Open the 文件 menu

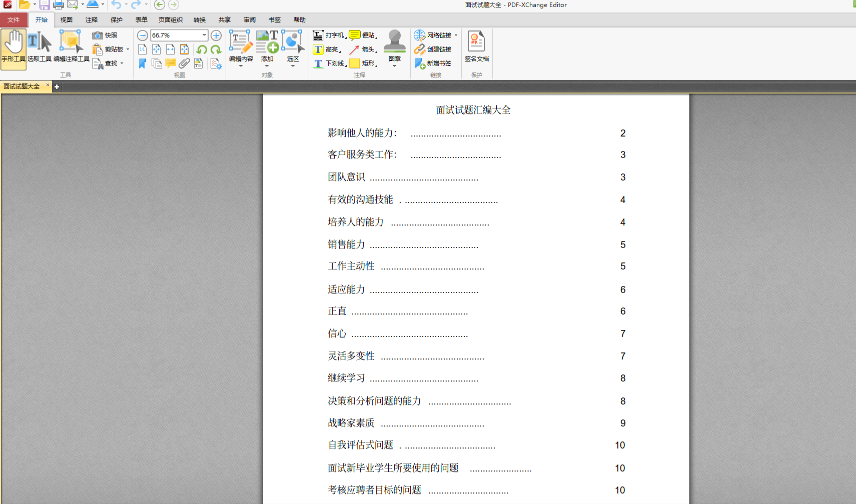(14, 19)
